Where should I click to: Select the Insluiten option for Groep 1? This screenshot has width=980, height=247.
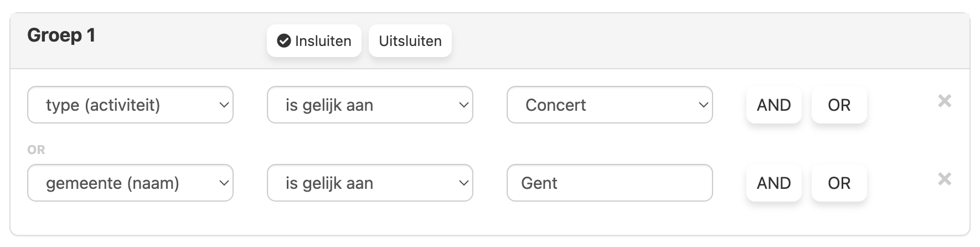point(314,41)
